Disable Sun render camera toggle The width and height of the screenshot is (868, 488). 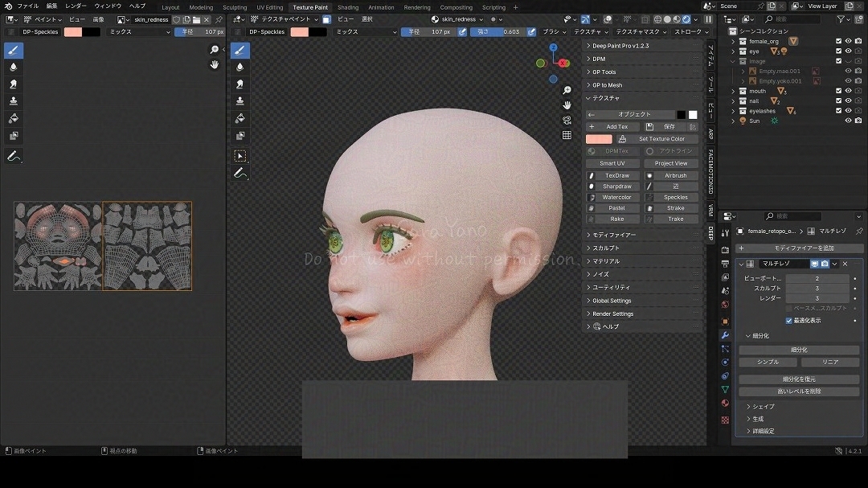pyautogui.click(x=858, y=121)
